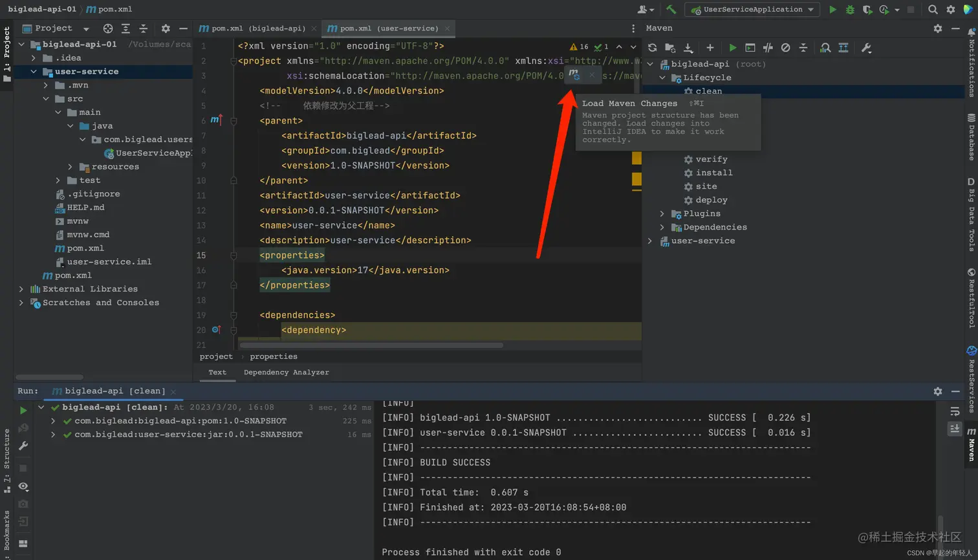The height and width of the screenshot is (560, 978).
Task: Open mvnw.cmd in the project tree
Action: click(x=88, y=235)
